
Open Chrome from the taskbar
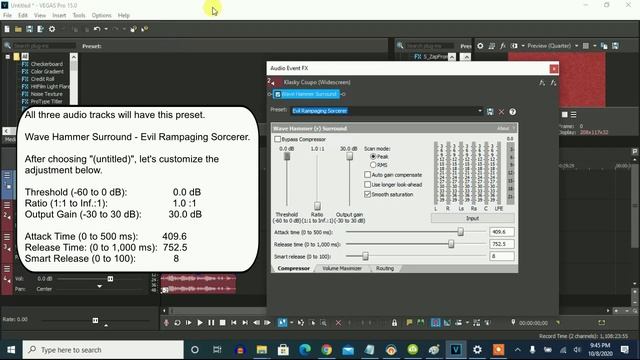tap(327, 350)
